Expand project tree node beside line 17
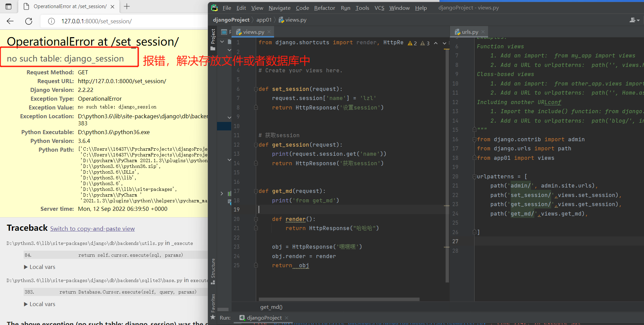The width and height of the screenshot is (644, 325). pyautogui.click(x=222, y=194)
